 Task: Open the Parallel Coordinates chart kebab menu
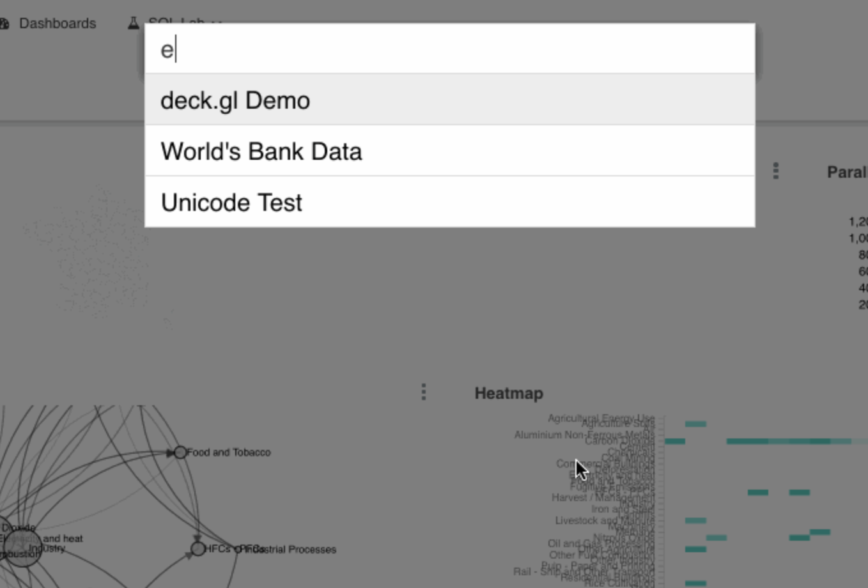coord(775,171)
